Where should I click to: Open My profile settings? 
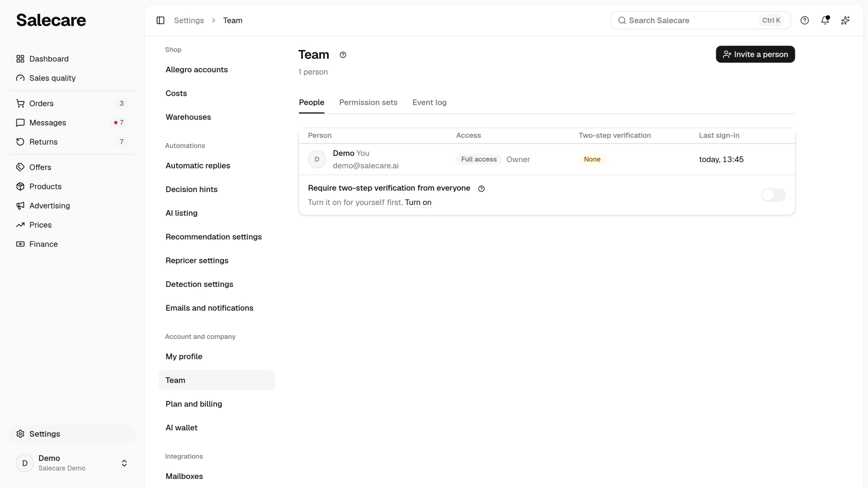click(x=217, y=357)
